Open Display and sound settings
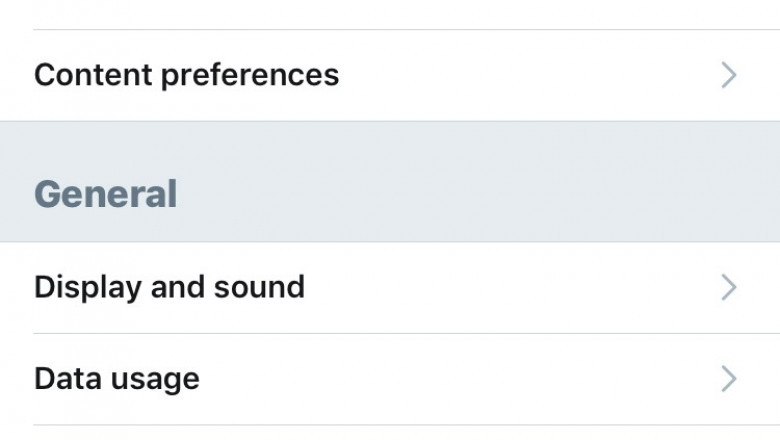This screenshot has width=780, height=440. (169, 288)
